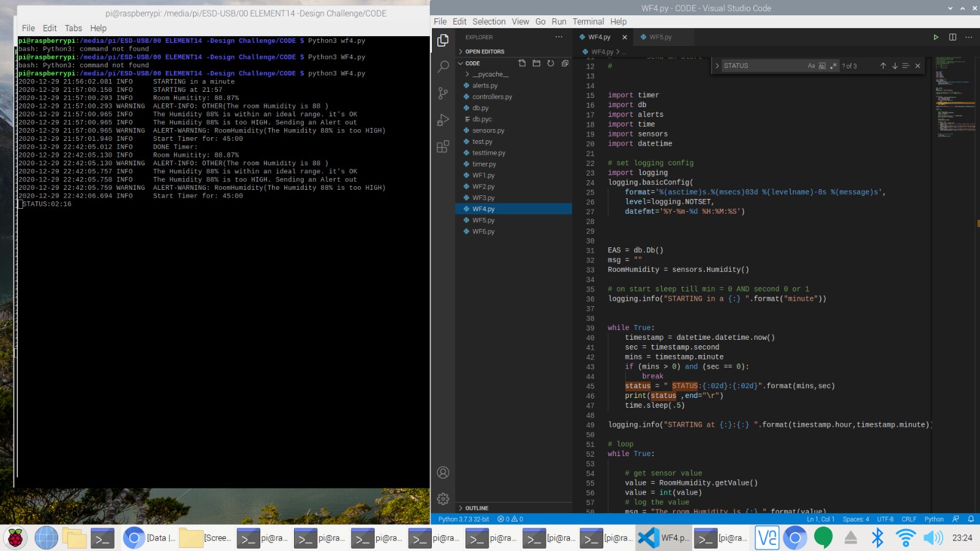Switch to the WF5.py editor tab
The image size is (980, 551).
pos(660,37)
